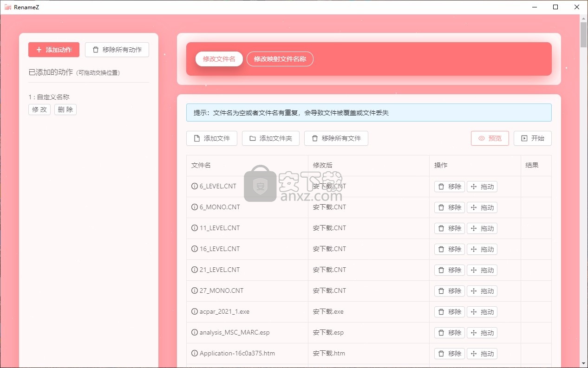Click the 预览 preview button
The height and width of the screenshot is (368, 588).
[x=490, y=138]
